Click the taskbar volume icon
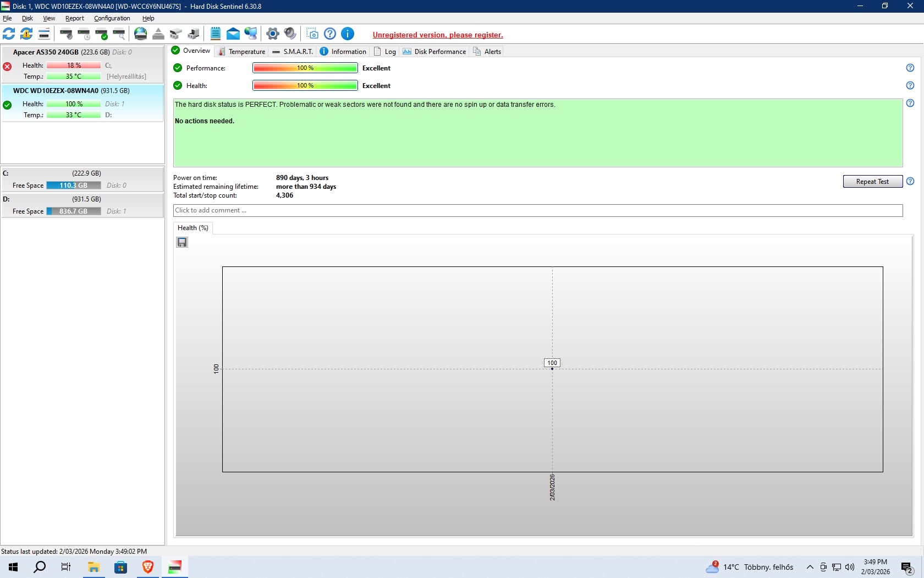The image size is (924, 578). tap(850, 567)
